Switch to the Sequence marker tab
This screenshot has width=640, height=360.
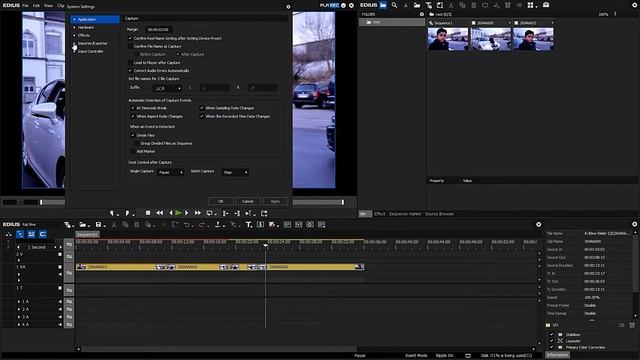click(405, 214)
